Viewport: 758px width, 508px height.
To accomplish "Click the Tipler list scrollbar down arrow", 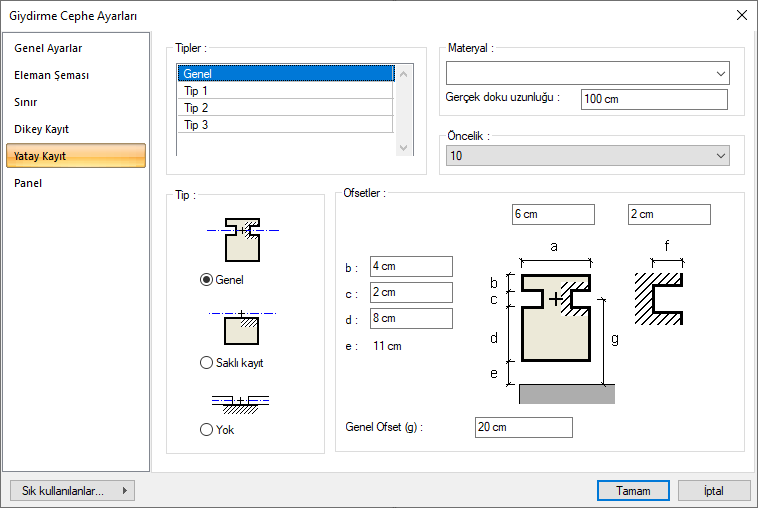I will click(x=404, y=147).
